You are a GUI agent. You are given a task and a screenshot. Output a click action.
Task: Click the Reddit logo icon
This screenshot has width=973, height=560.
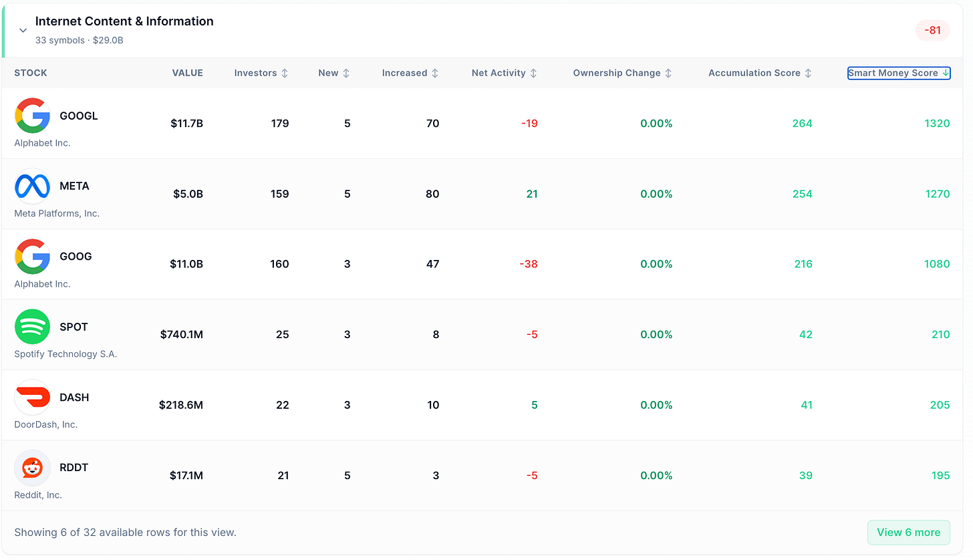[32, 468]
